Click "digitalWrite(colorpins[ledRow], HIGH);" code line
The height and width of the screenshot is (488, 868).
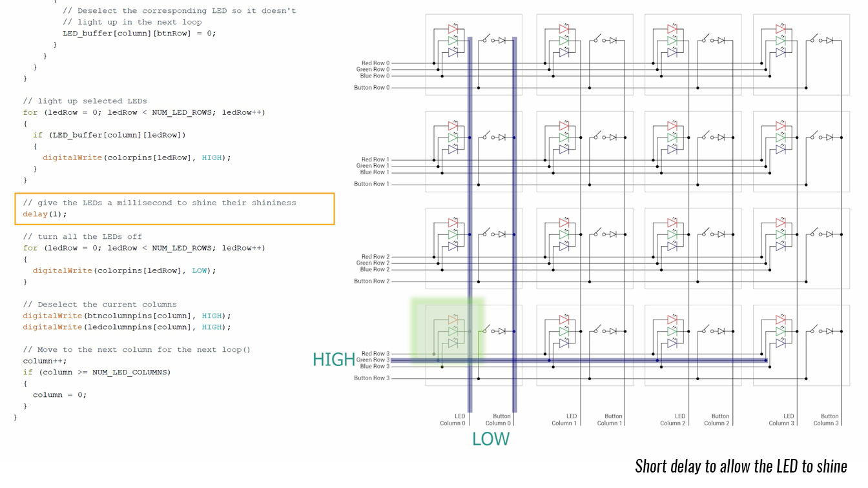(x=137, y=158)
